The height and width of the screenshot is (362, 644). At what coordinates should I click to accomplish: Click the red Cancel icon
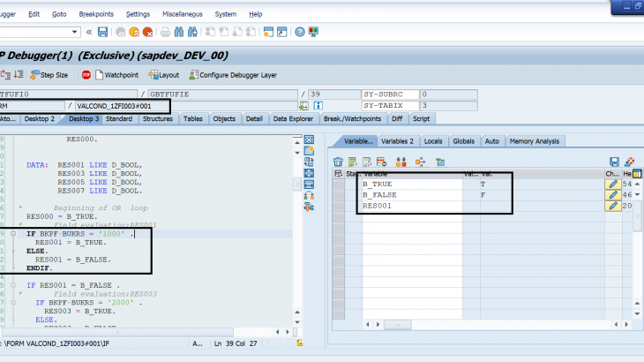[x=147, y=32]
